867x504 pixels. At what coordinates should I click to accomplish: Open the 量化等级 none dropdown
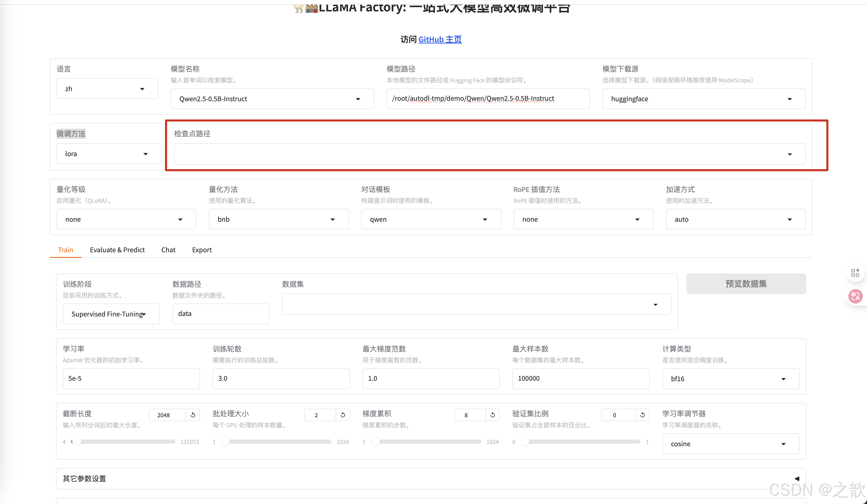tap(126, 219)
